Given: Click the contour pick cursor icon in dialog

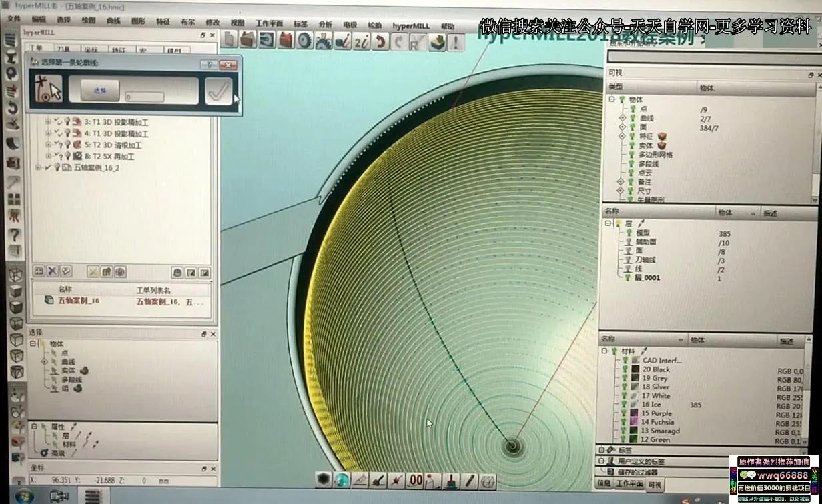Looking at the screenshot, I should pyautogui.click(x=49, y=90).
